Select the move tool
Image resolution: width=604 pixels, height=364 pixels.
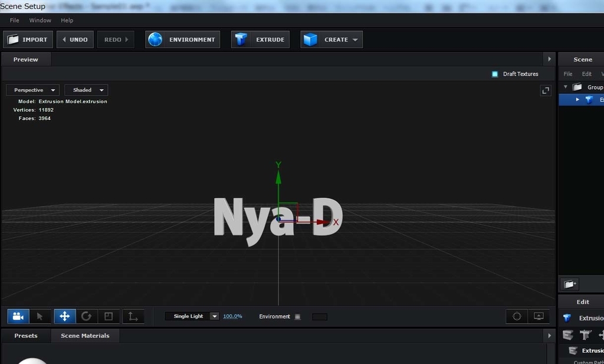click(65, 317)
